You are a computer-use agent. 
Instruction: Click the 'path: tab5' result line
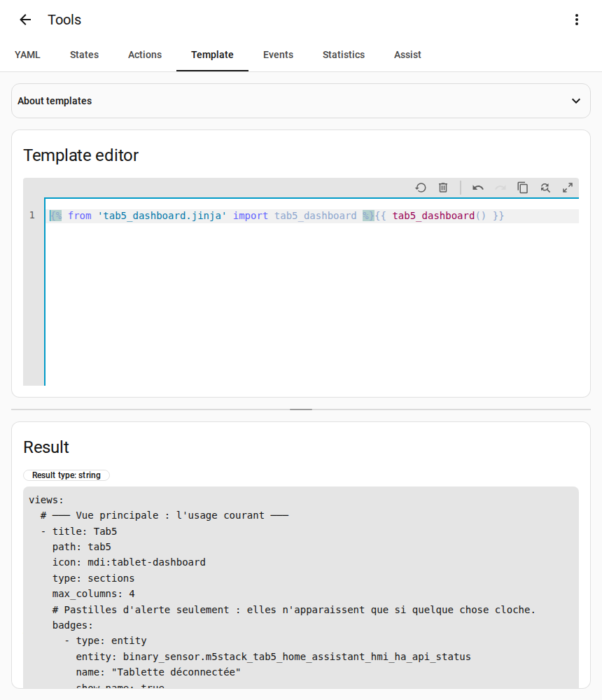tap(81, 547)
